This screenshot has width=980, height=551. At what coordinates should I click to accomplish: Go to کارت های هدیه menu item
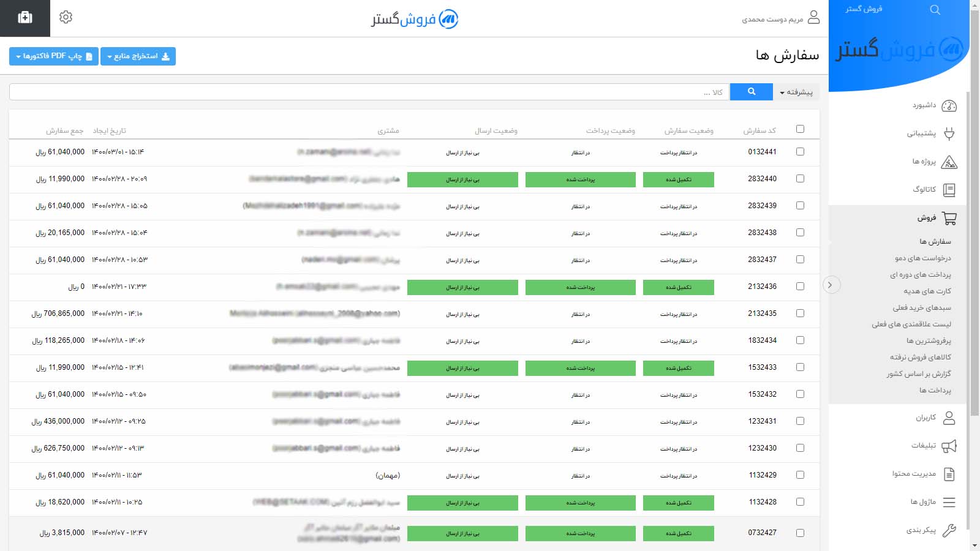[x=927, y=291]
